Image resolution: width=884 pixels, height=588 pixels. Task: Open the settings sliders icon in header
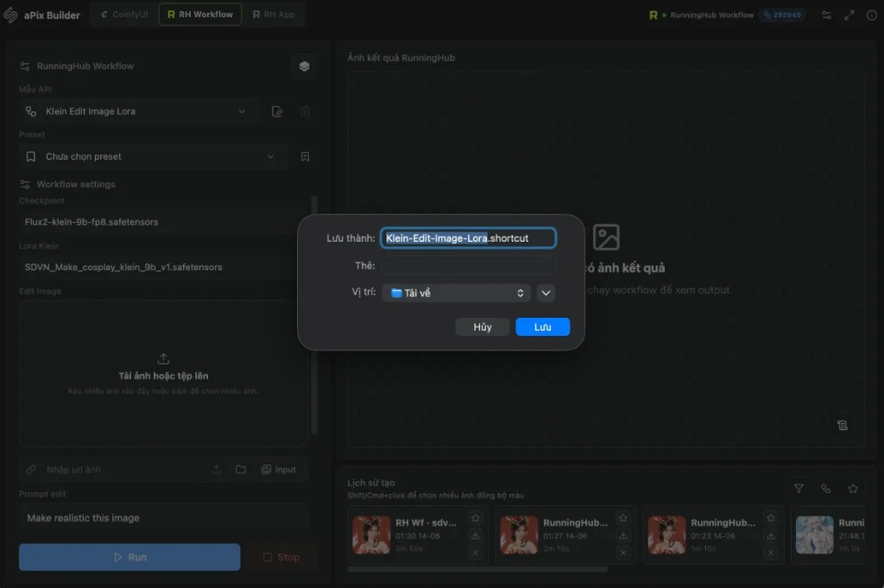[826, 16]
